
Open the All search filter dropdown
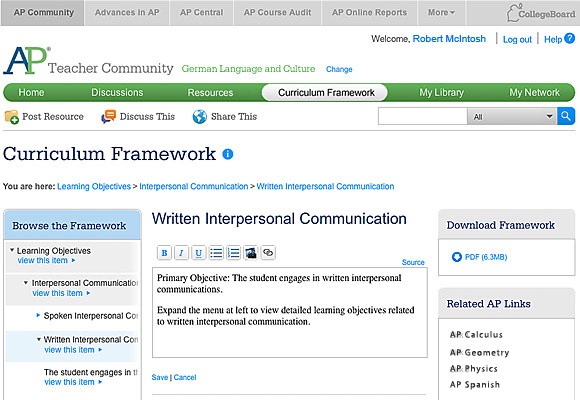click(x=512, y=117)
